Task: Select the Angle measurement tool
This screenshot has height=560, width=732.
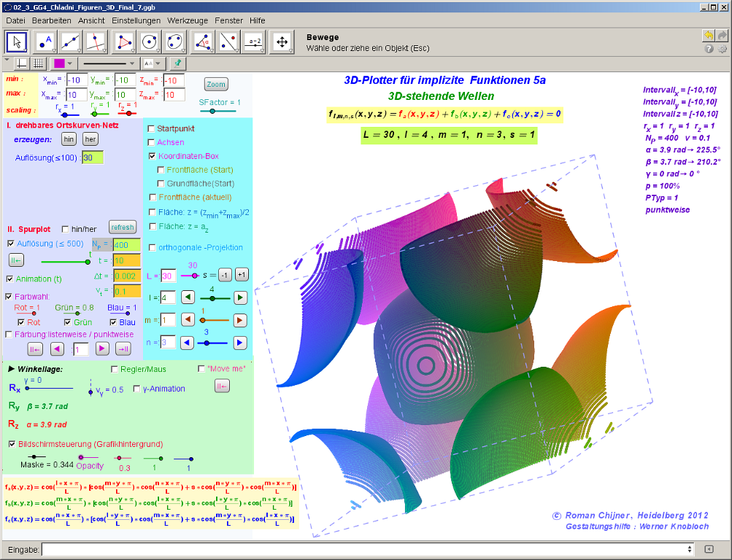Action: (x=202, y=42)
